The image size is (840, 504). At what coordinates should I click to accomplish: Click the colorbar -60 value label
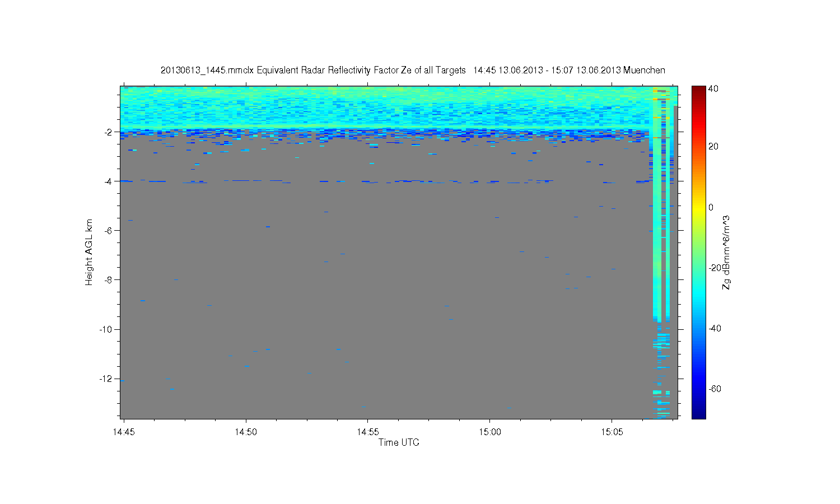pyautogui.click(x=715, y=389)
